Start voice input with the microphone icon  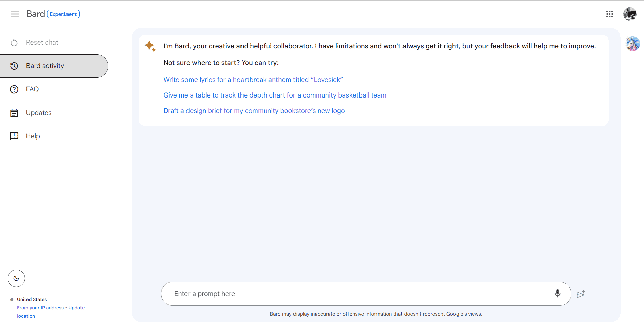pyautogui.click(x=557, y=294)
